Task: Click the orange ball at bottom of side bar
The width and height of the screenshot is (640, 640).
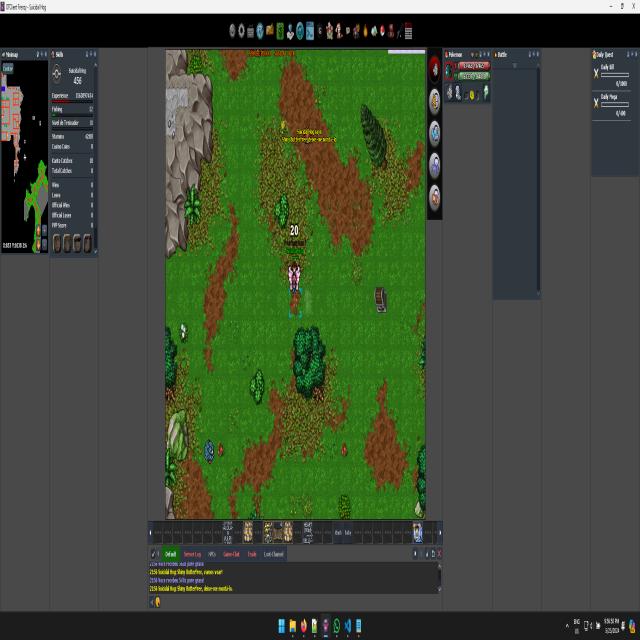Action: click(435, 198)
